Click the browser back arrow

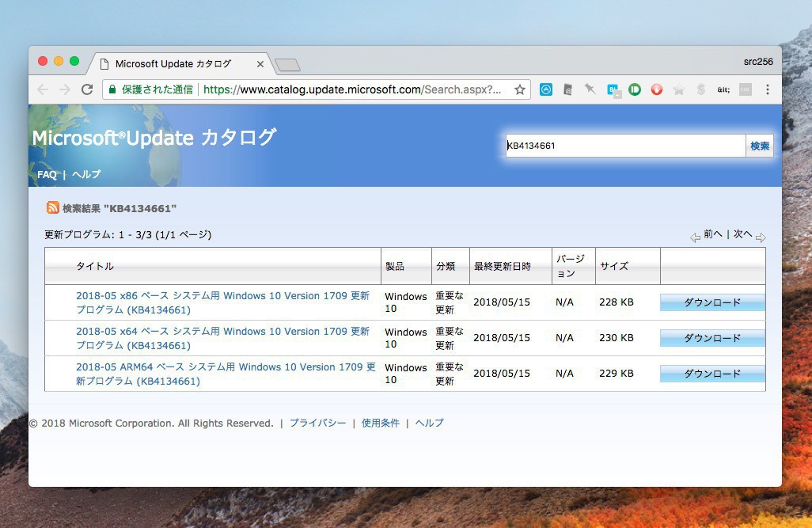point(43,89)
